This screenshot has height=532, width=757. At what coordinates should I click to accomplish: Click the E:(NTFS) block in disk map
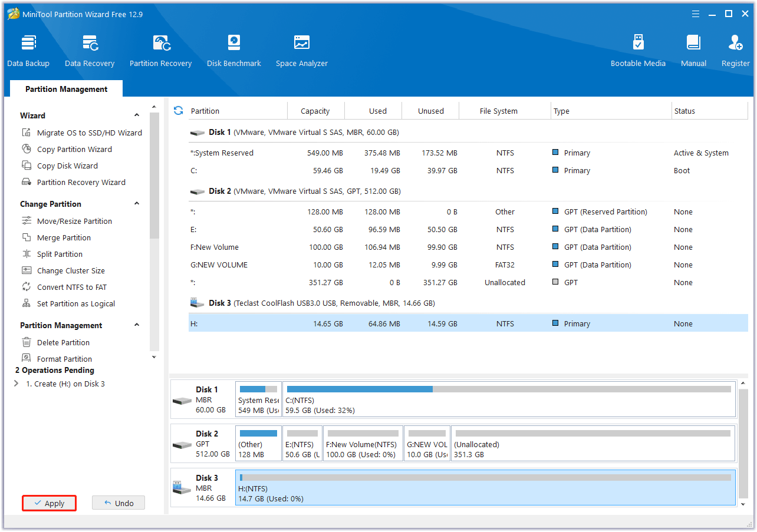[x=302, y=443]
